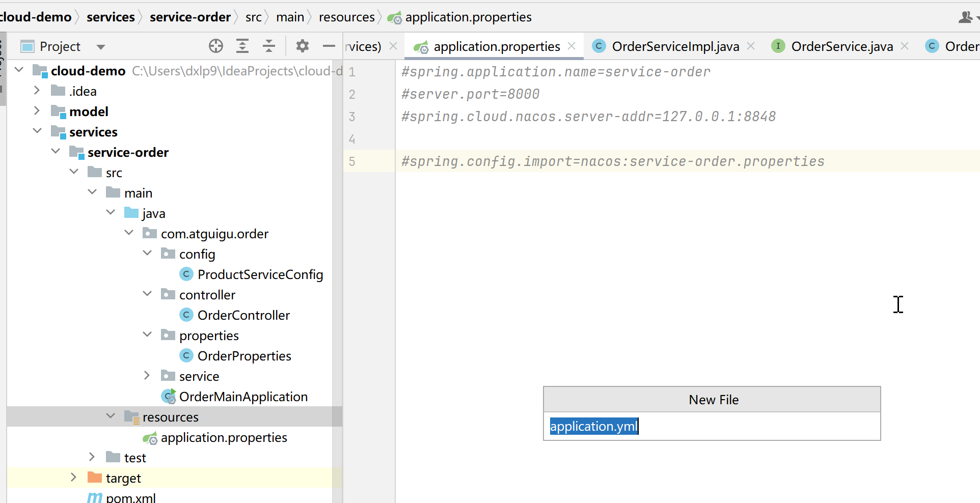Collapse the src folder chevron
The height and width of the screenshot is (503, 980).
tap(74, 172)
